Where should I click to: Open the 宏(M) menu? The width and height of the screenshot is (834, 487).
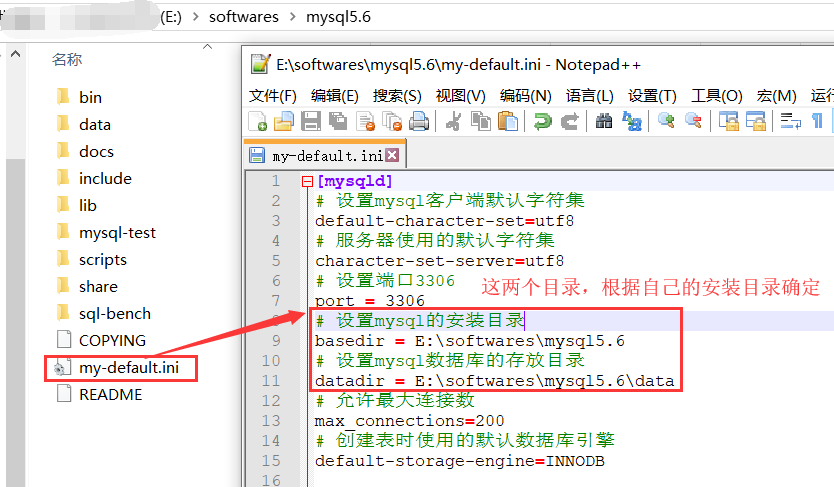tap(777, 96)
